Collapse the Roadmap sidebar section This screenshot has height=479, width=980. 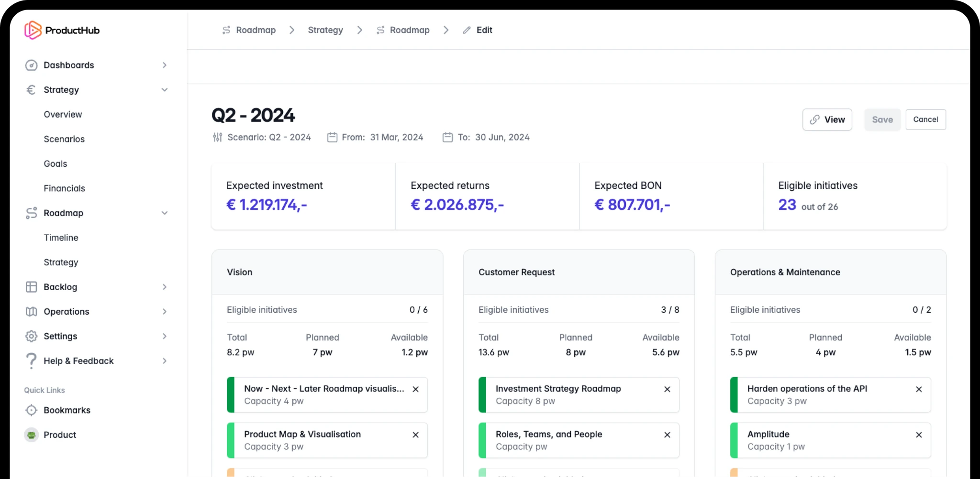(x=164, y=213)
